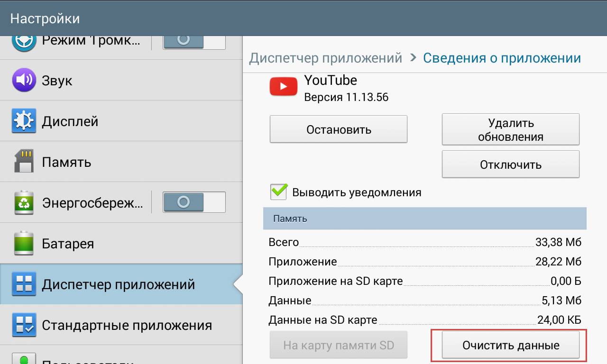Tap the YouTube app icon
607x364 pixels.
pos(284,87)
